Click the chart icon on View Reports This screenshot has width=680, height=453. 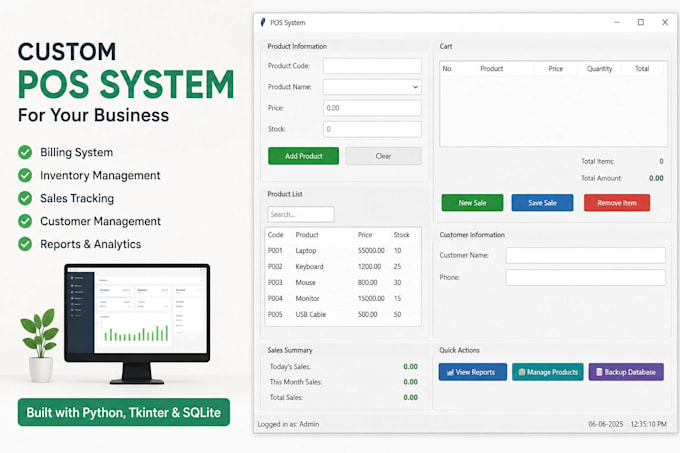pyautogui.click(x=450, y=372)
